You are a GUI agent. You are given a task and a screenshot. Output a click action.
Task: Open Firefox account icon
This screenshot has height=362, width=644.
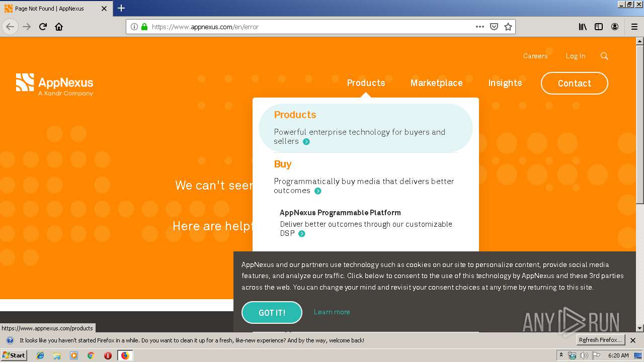click(x=615, y=27)
